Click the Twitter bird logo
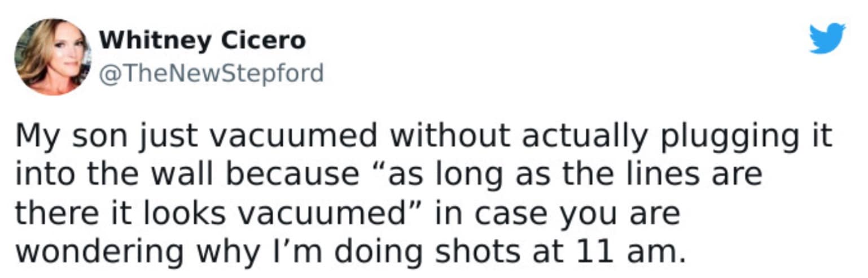 click(x=827, y=38)
